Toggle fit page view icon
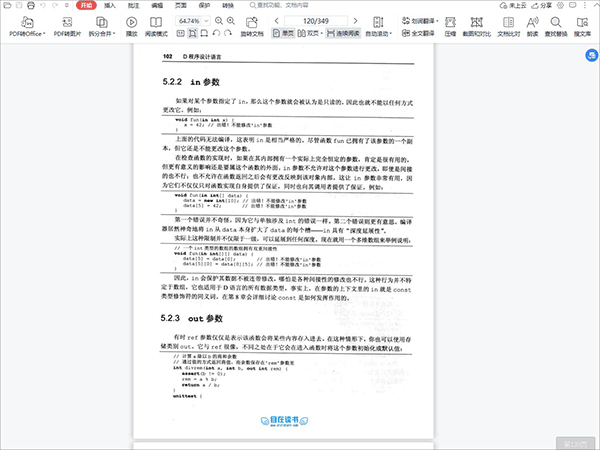Image resolution: width=600 pixels, height=450 pixels. (192, 33)
